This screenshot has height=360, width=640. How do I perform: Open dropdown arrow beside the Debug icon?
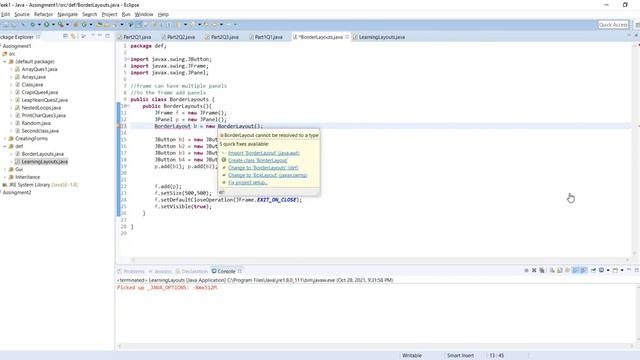(x=39, y=24)
